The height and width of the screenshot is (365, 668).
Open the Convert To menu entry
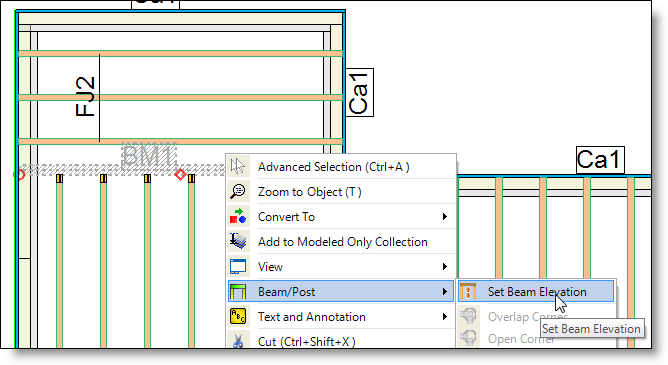[x=341, y=217]
